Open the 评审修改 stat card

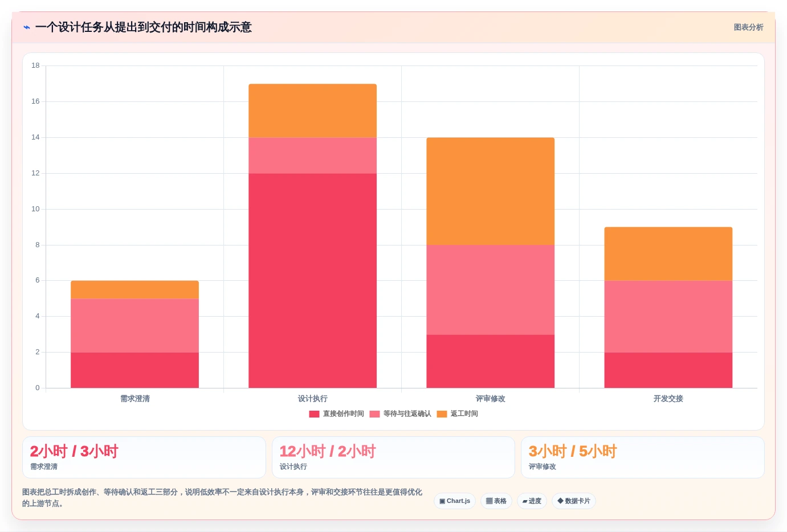[643, 457]
